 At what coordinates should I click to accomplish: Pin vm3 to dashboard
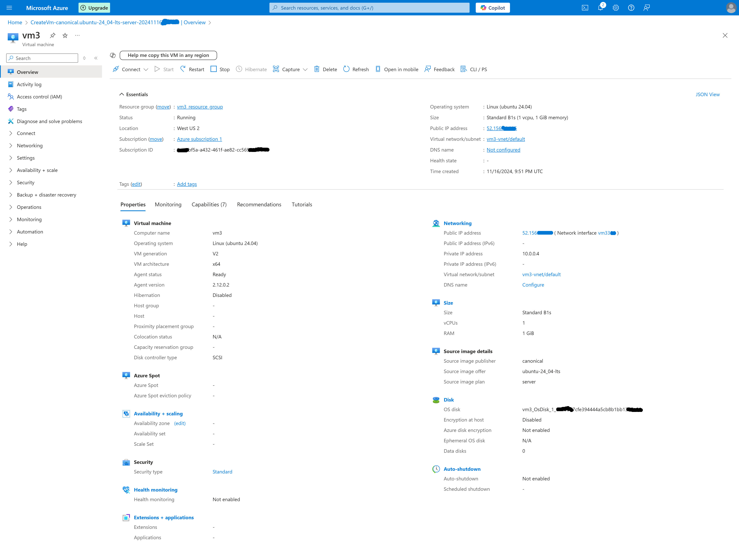pos(53,35)
